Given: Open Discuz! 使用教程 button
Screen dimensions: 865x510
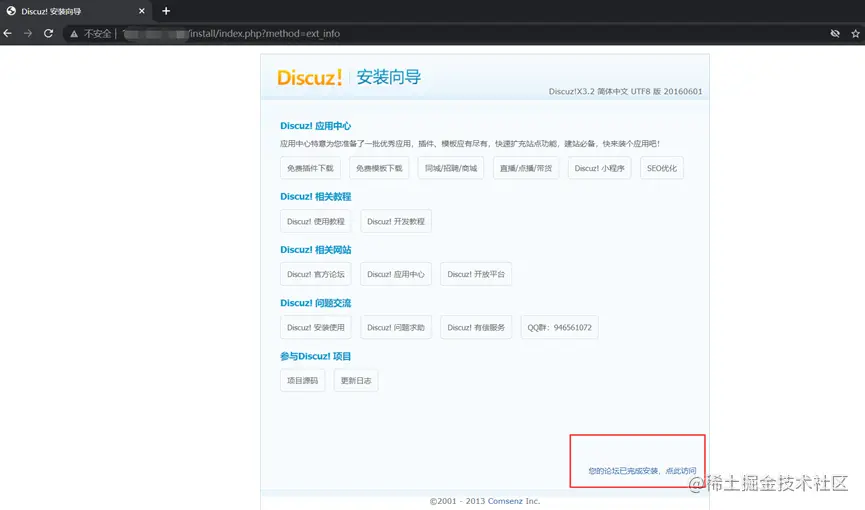Looking at the screenshot, I should tap(316, 221).
